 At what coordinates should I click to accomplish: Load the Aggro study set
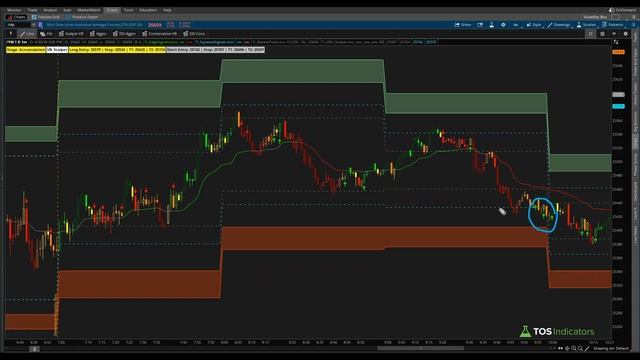98,34
